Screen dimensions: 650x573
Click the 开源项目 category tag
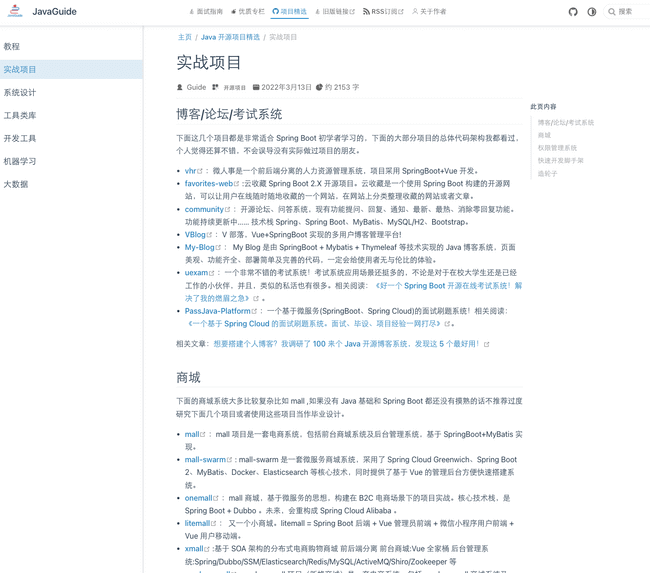(x=234, y=87)
